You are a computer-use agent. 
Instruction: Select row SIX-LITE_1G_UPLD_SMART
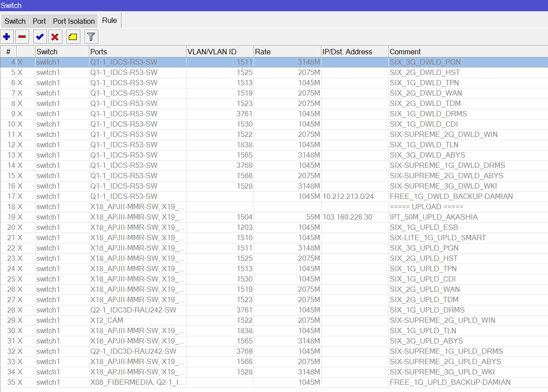(x=274, y=238)
